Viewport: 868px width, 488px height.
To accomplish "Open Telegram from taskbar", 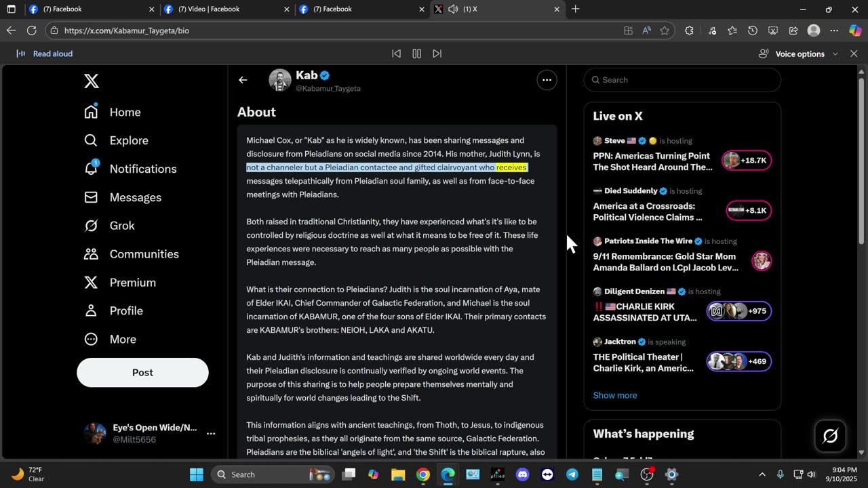I will (x=572, y=474).
